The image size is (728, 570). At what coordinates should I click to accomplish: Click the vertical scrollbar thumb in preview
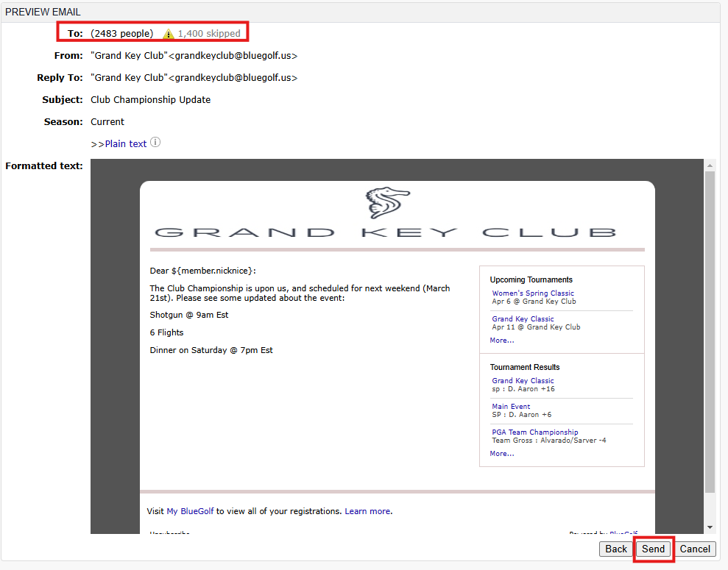(x=710, y=332)
